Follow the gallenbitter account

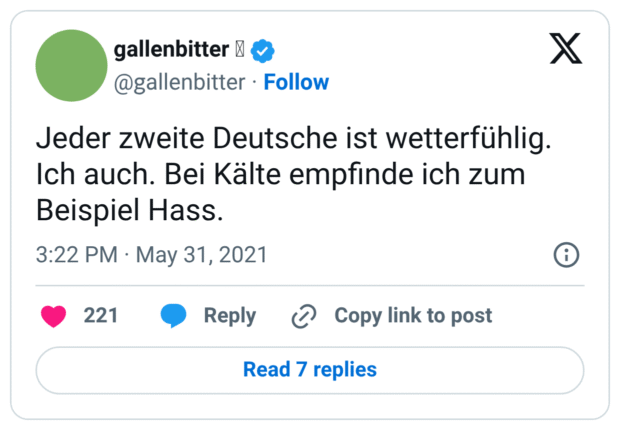pyautogui.click(x=296, y=82)
